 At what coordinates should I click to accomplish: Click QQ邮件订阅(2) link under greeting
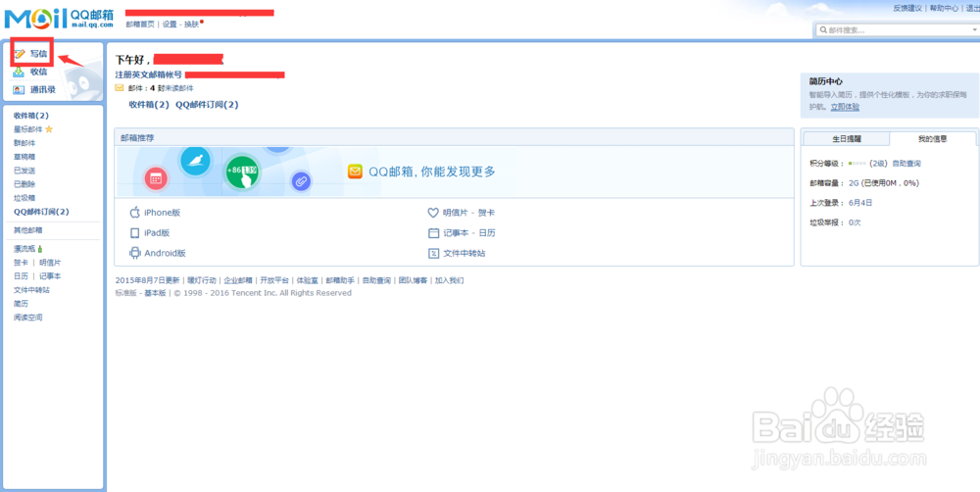click(x=207, y=105)
